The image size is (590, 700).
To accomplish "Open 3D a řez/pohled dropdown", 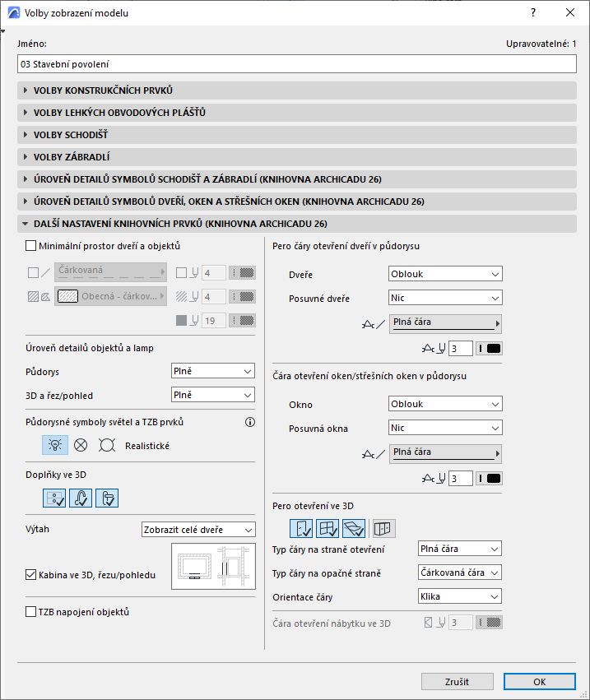I will pyautogui.click(x=213, y=395).
